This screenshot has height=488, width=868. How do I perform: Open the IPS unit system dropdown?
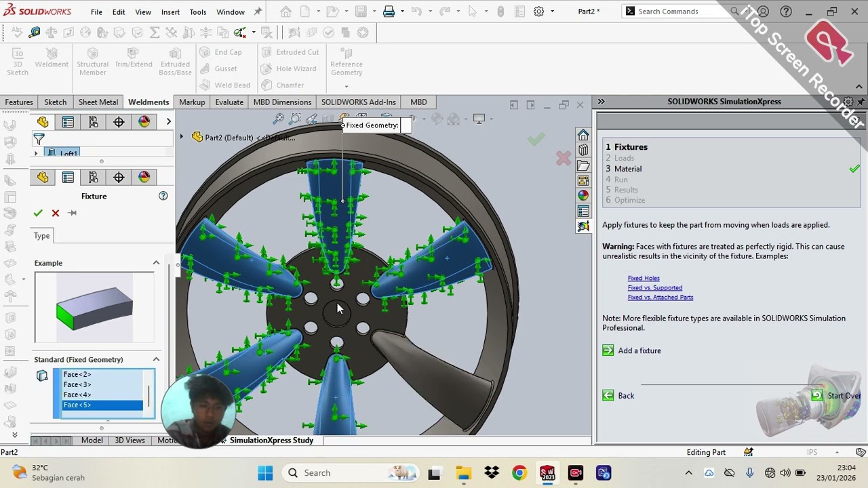(838, 452)
